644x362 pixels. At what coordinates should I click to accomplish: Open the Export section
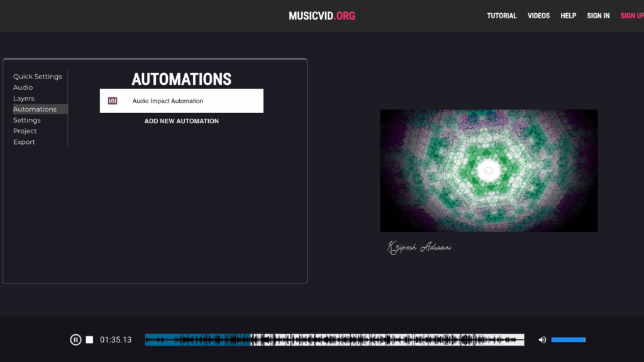25,142
